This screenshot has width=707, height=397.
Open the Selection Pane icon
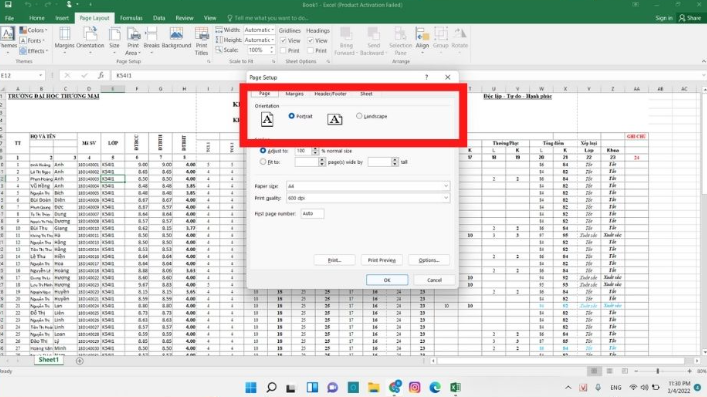pos(400,34)
